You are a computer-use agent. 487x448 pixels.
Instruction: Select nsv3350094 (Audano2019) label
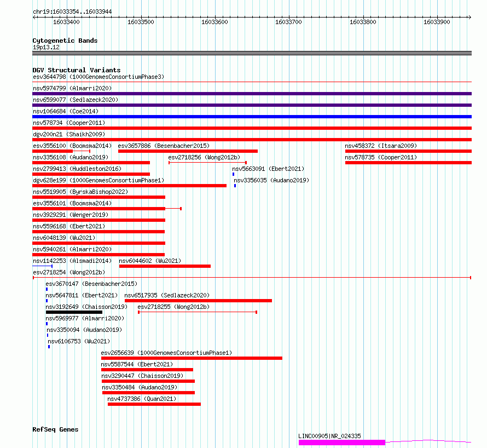tap(84, 330)
